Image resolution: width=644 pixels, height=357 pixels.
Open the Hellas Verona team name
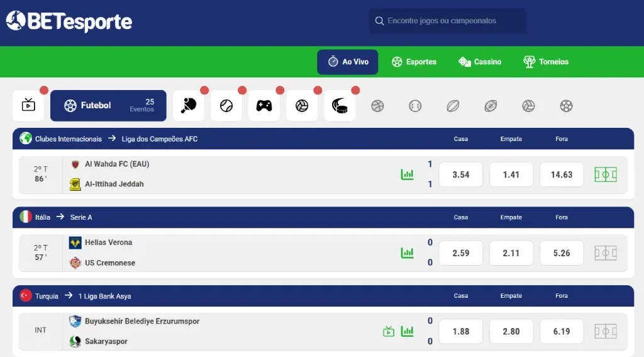pos(108,242)
